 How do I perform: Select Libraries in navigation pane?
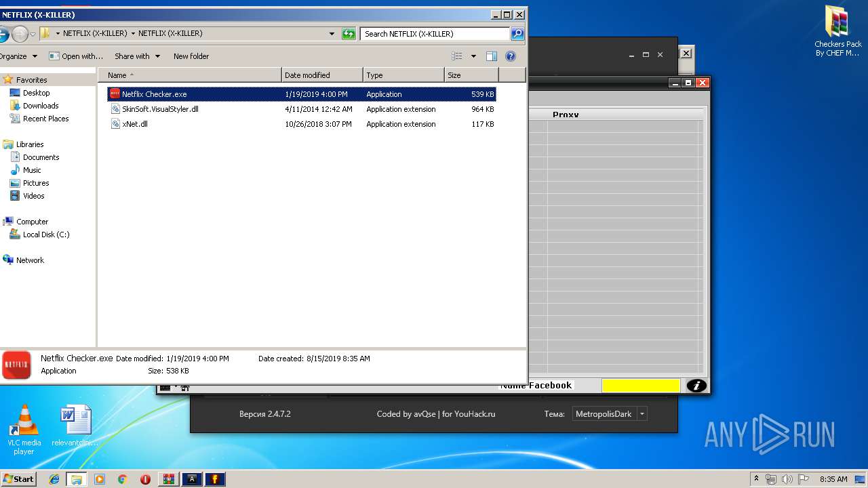(30, 144)
